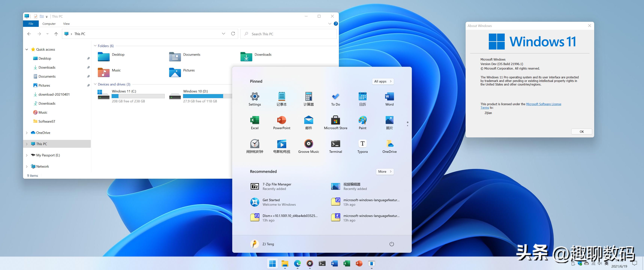Open the address bar history dropdown
Viewport: 644px width, 270px height.
(x=223, y=34)
